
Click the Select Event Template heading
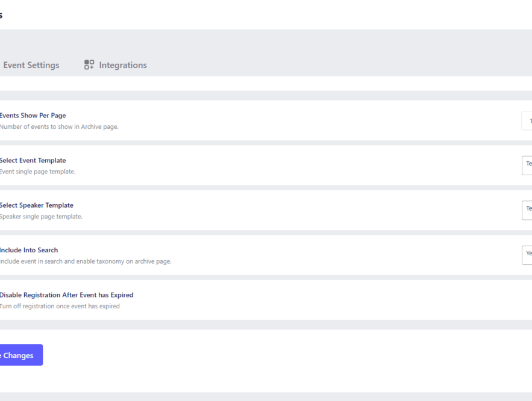coord(33,160)
